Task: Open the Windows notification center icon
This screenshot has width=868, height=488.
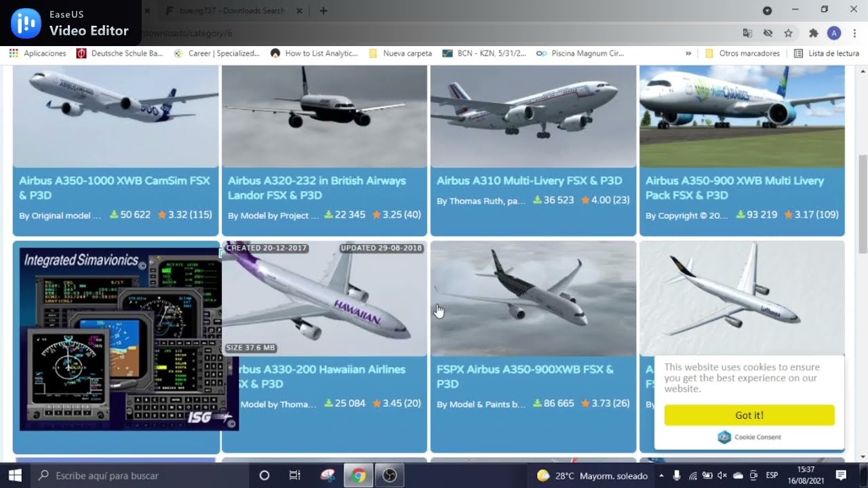Action: click(841, 476)
